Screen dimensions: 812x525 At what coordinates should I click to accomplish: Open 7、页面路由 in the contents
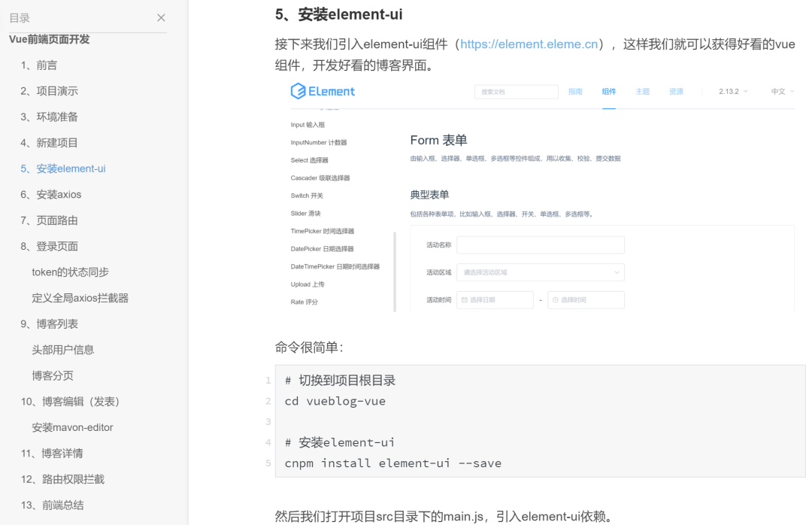point(49,221)
